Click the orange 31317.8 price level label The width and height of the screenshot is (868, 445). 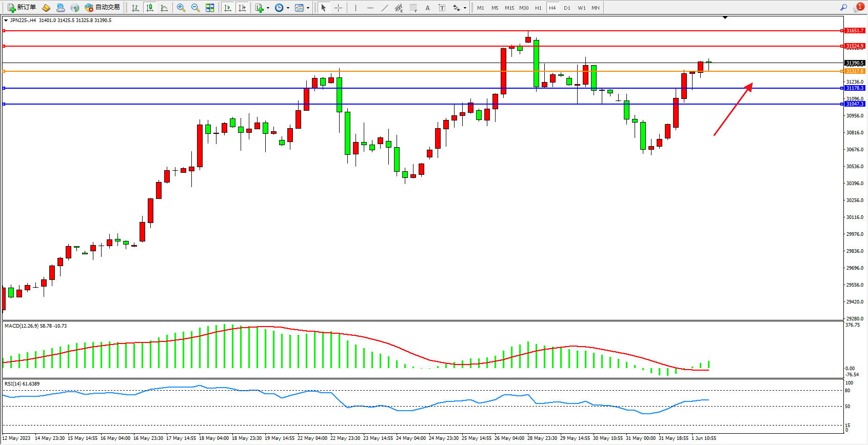coord(854,71)
